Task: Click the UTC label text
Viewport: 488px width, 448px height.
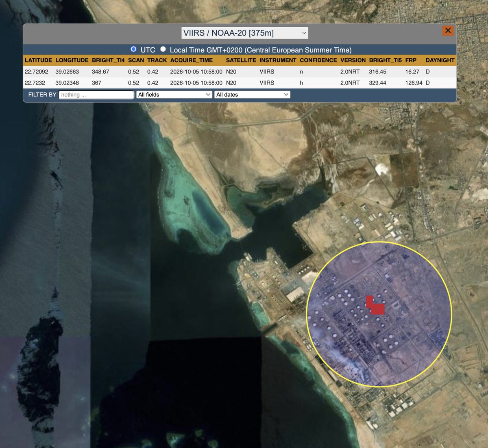Action: click(x=148, y=50)
